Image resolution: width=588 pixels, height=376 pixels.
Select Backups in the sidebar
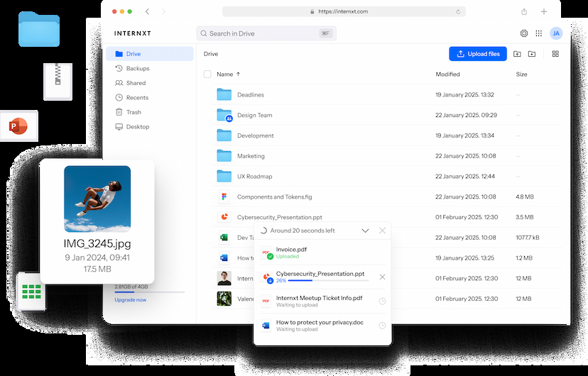pyautogui.click(x=137, y=68)
